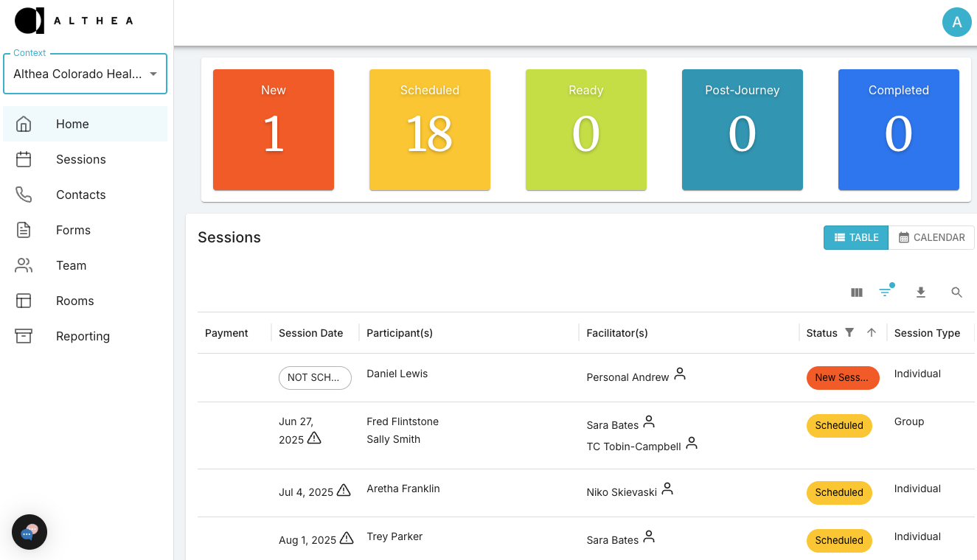The height and width of the screenshot is (560, 977).
Task: Go to Sessions in the sidebar
Action: click(80, 159)
